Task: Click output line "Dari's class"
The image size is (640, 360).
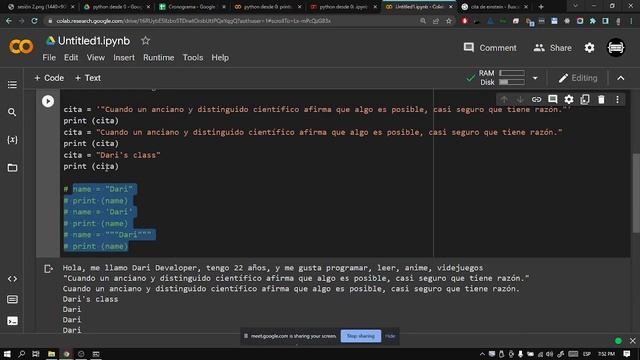Action: coord(90,299)
